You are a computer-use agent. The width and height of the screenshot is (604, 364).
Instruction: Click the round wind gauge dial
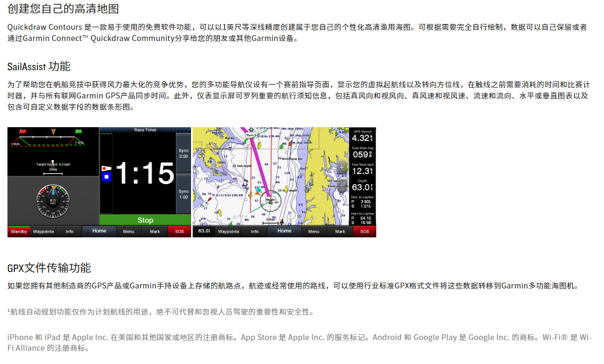point(53,201)
